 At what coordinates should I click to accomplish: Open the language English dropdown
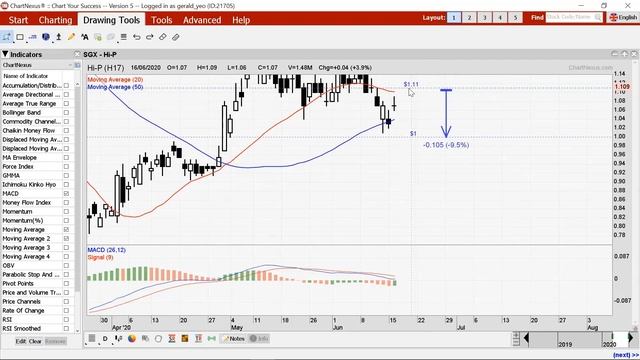[623, 18]
